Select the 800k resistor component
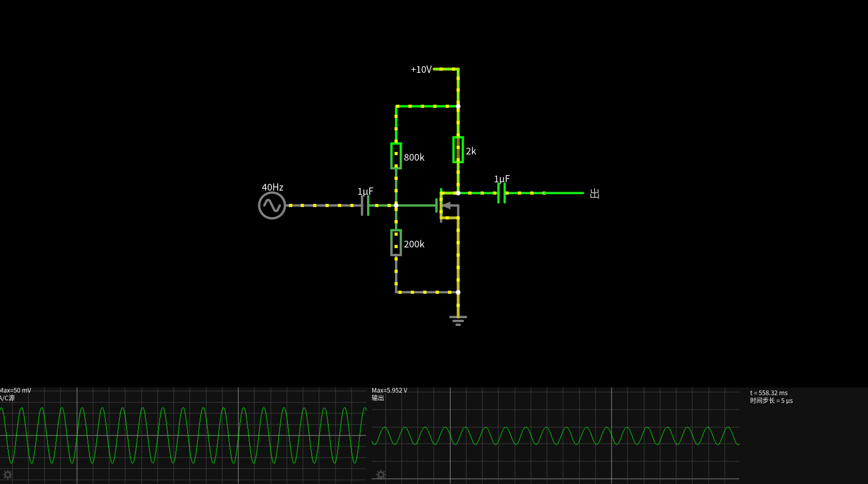 [396, 156]
